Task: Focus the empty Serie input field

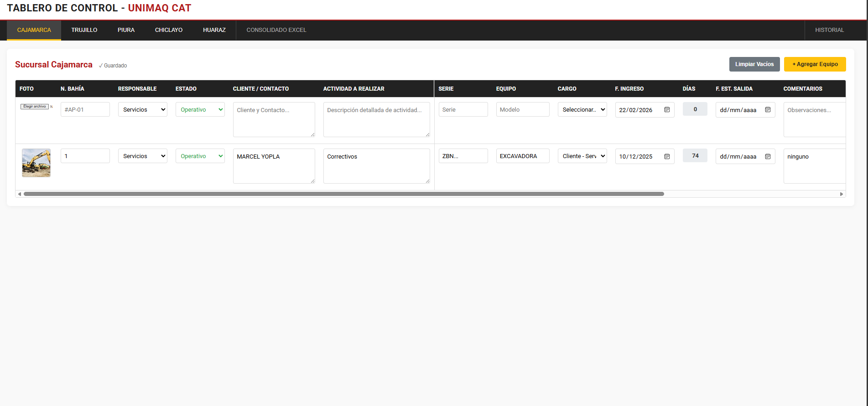Action: click(x=463, y=109)
